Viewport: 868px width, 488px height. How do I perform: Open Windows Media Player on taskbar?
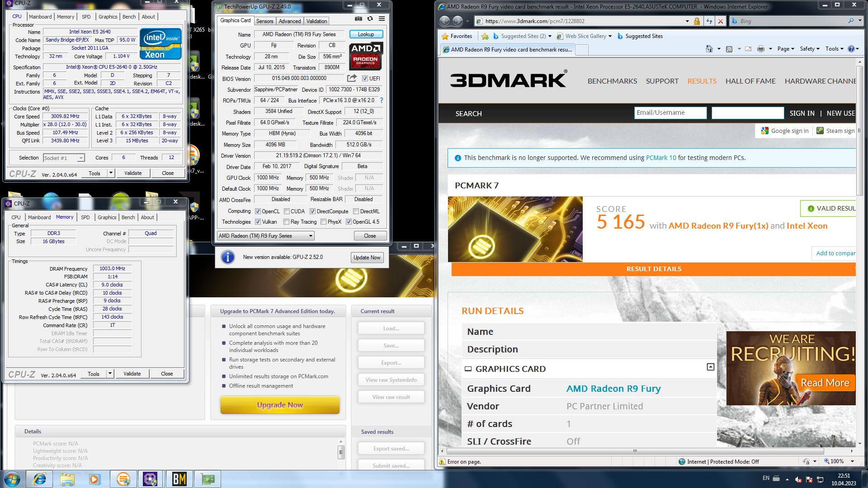click(94, 479)
